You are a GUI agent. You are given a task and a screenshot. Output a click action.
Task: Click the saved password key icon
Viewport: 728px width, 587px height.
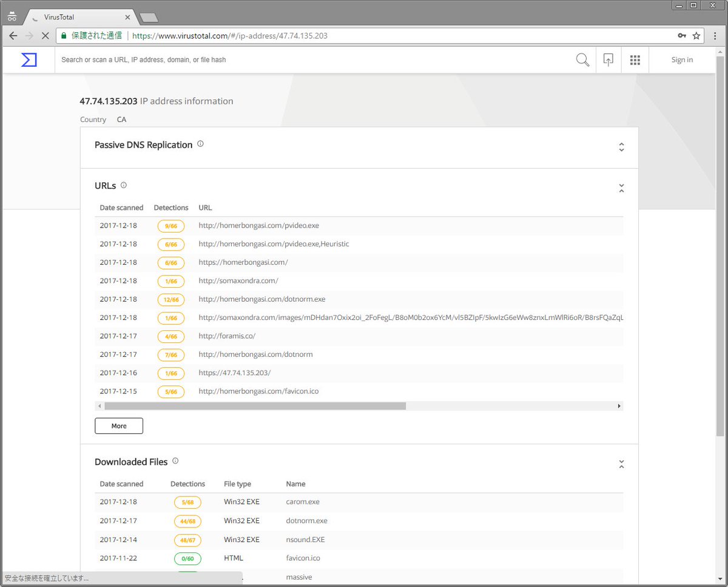tap(682, 36)
